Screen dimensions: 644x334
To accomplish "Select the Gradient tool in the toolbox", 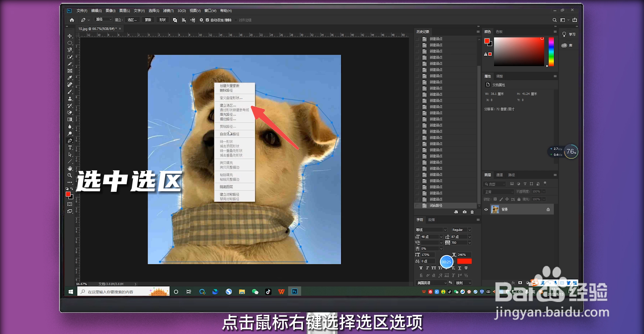I will [70, 120].
